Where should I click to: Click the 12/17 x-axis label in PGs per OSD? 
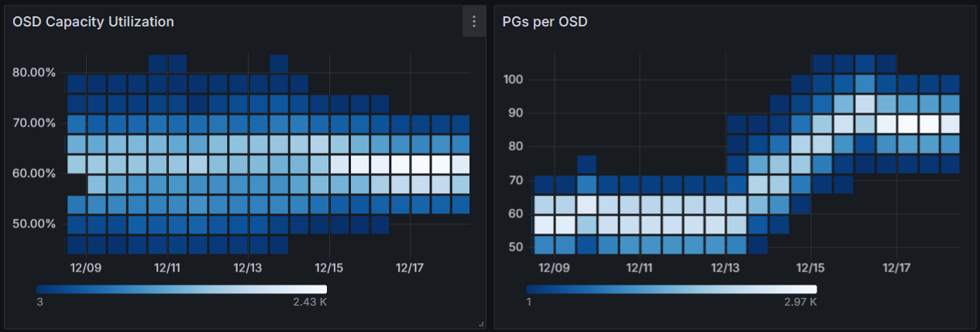896,268
